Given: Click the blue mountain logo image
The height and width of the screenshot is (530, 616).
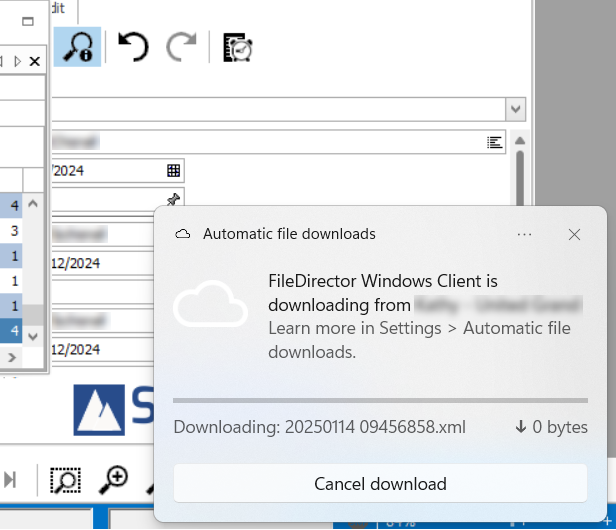Looking at the screenshot, I should [99, 410].
